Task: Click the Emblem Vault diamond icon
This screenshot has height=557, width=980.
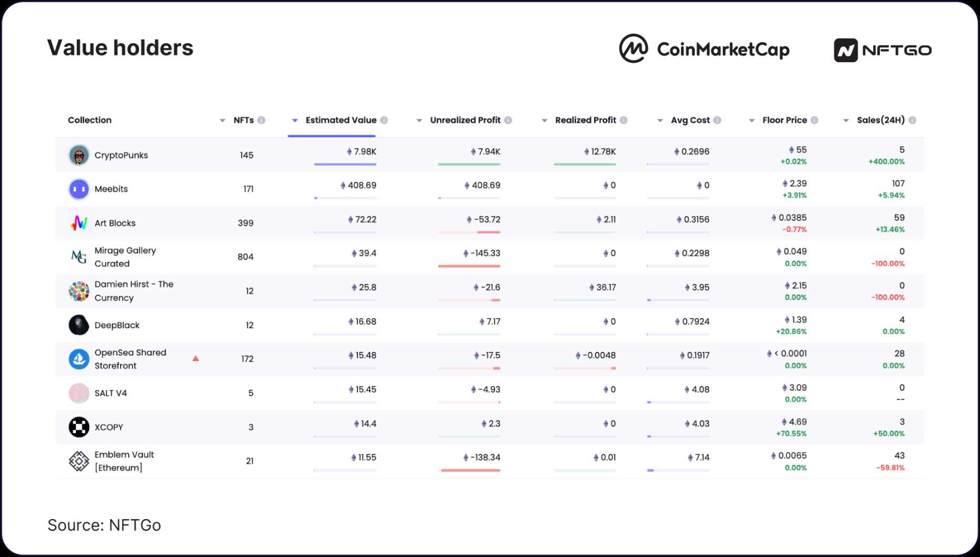Action: (x=79, y=461)
